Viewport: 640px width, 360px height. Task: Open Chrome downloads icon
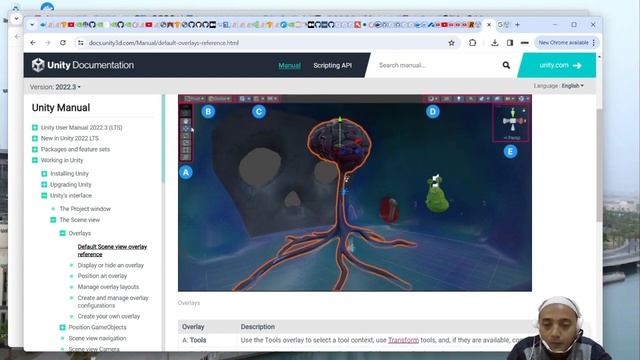[x=495, y=42]
